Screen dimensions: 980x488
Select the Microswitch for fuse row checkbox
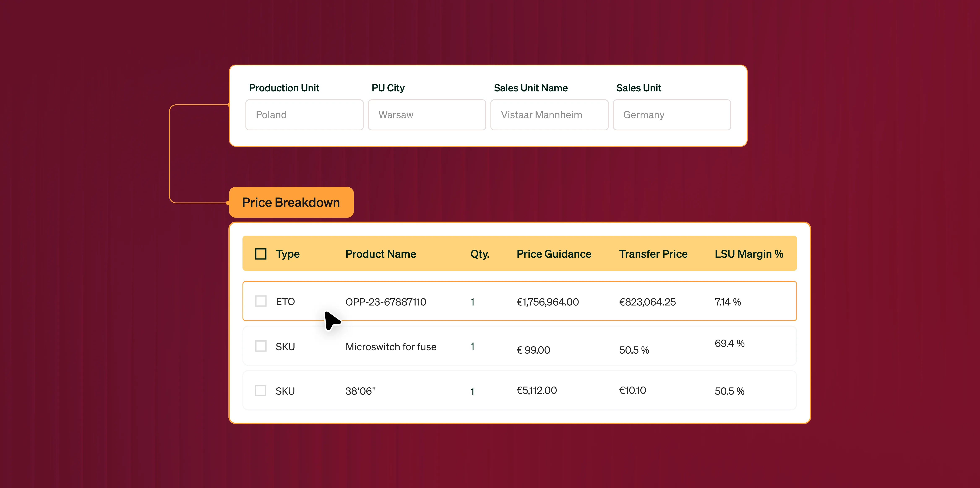pyautogui.click(x=261, y=346)
